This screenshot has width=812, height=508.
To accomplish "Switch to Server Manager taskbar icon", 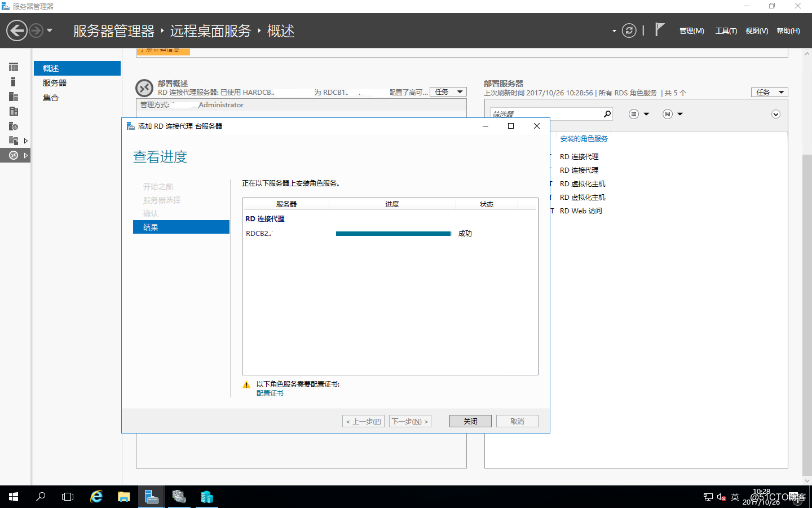I will (x=152, y=497).
